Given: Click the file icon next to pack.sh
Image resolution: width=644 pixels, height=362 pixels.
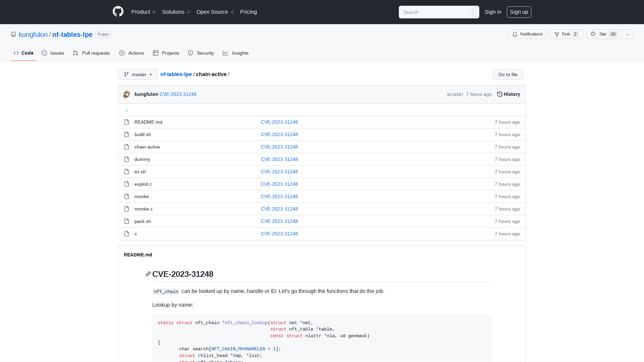Looking at the screenshot, I should coord(126,221).
